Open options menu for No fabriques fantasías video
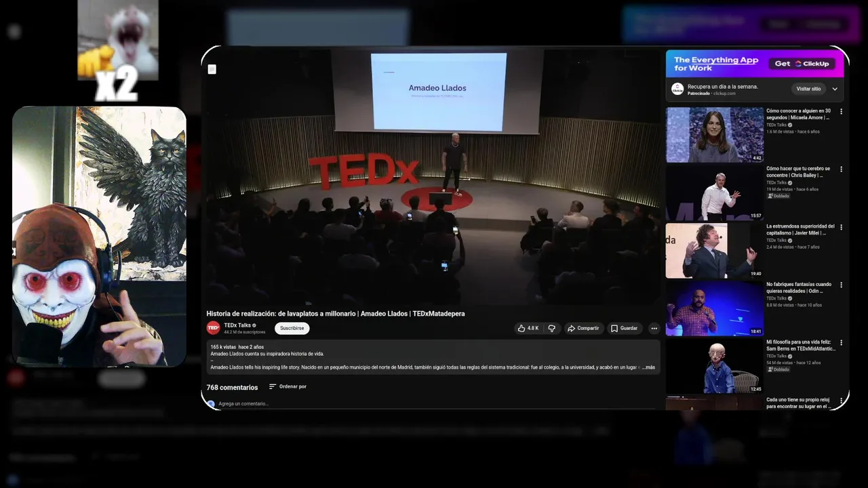868x488 pixels. 841,285
